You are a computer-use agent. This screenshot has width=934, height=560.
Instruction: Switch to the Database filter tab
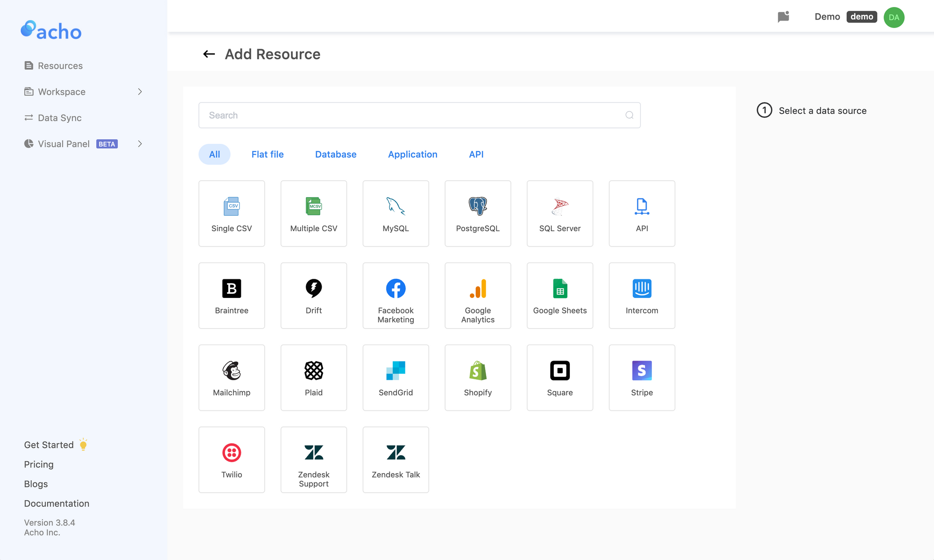[x=335, y=154]
